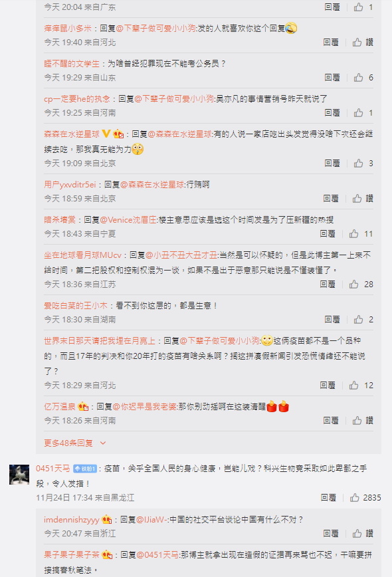Click thumbs-up on 亿万温泉's reply
The width and height of the screenshot is (392, 577).
(x=357, y=420)
